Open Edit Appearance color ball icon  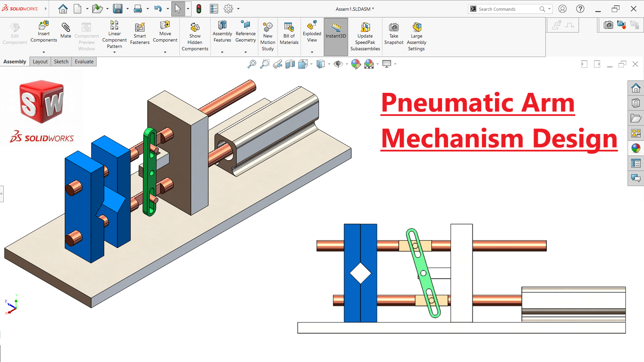[356, 64]
